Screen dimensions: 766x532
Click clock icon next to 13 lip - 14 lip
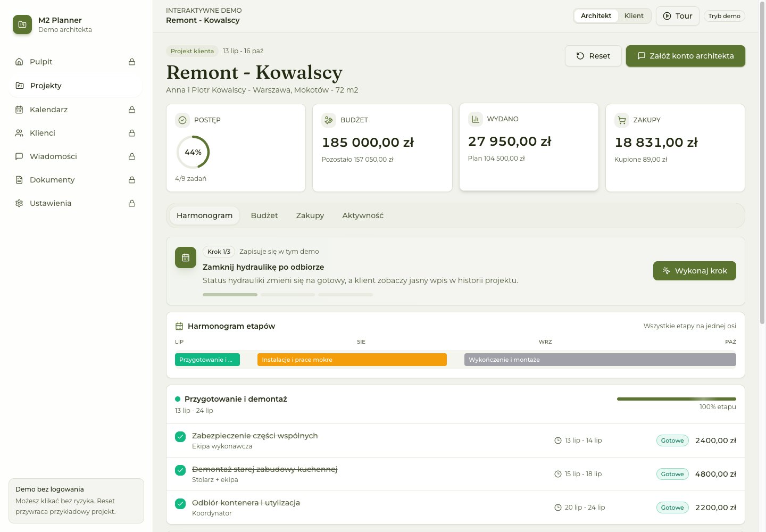point(558,440)
